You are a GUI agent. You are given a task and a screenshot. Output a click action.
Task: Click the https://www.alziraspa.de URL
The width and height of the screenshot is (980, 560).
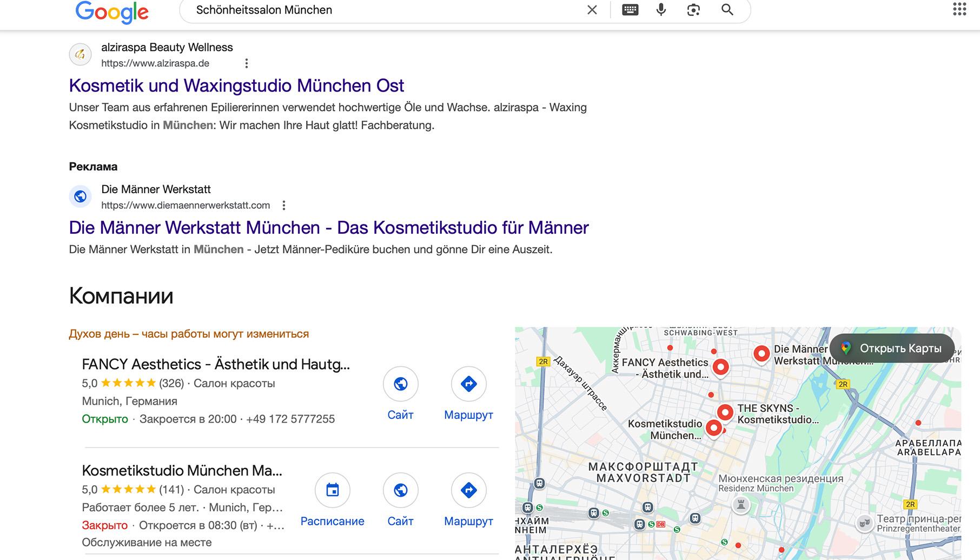(x=155, y=63)
